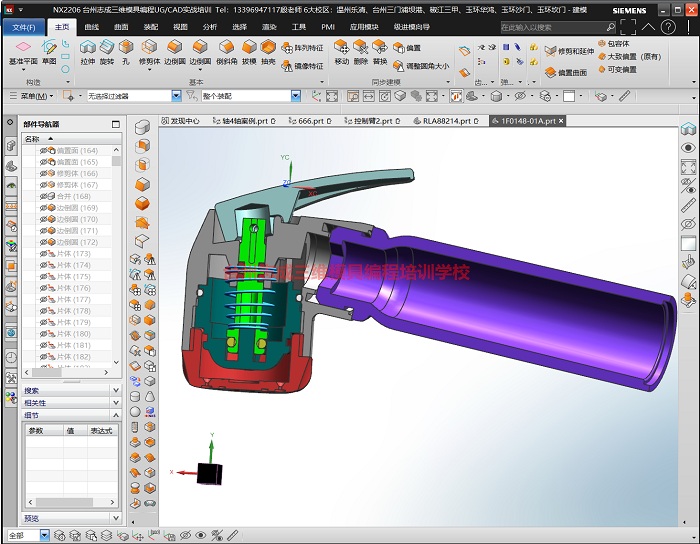Image resolution: width=700 pixels, height=544 pixels.
Task: Switch to the 分析 ribbon tab
Action: pos(210,27)
